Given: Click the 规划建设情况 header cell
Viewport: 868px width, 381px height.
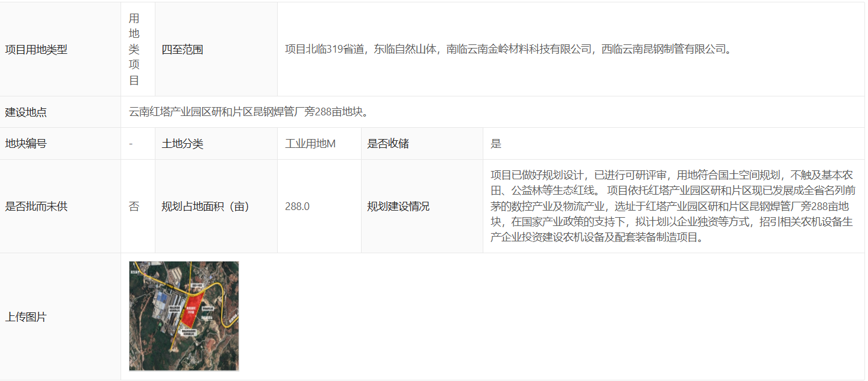Looking at the screenshot, I should pos(398,206).
